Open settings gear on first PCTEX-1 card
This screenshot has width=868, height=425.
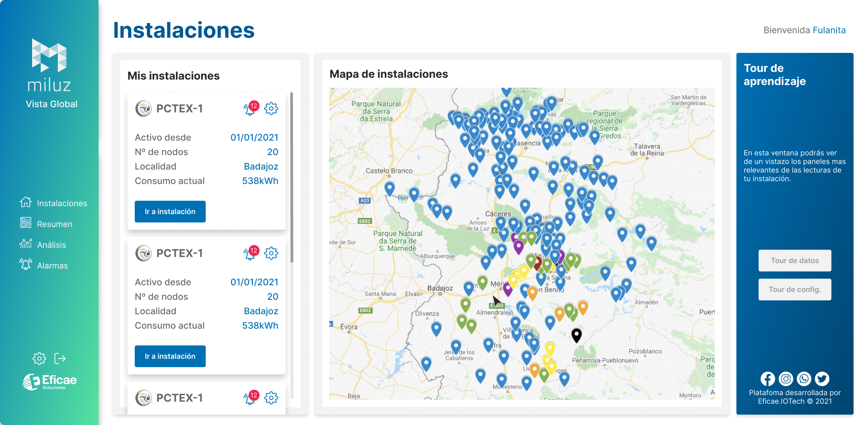click(271, 109)
